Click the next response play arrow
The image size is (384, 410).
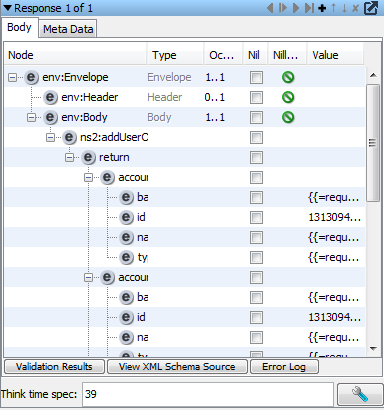pos(296,8)
